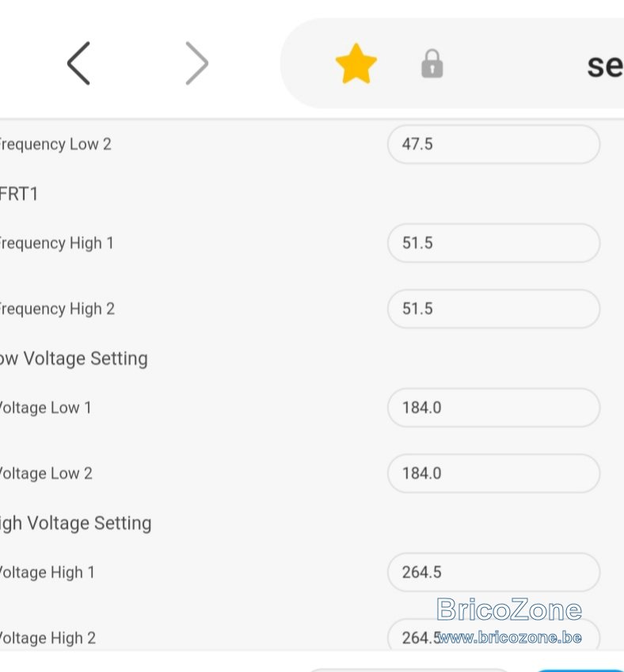Edit the Frequency High 2 value field
Screen dimensions: 624x672
point(493,309)
